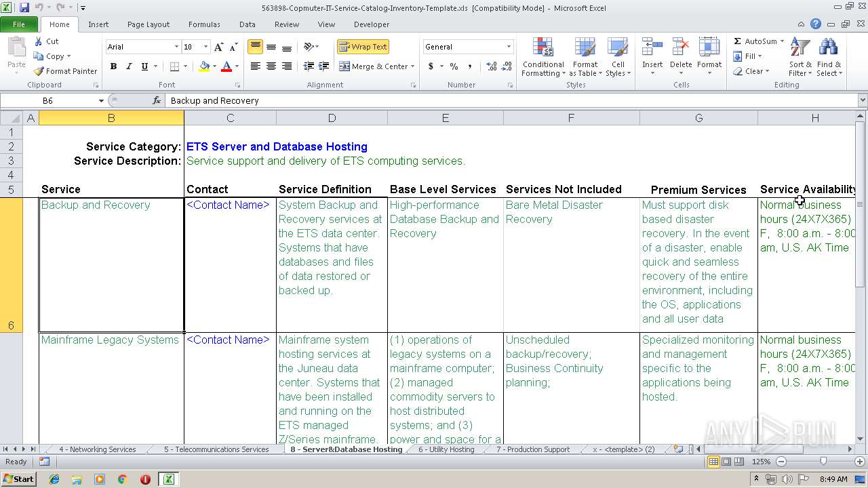Click the Cut scissors icon
The height and width of the screenshot is (488, 868).
[39, 41]
